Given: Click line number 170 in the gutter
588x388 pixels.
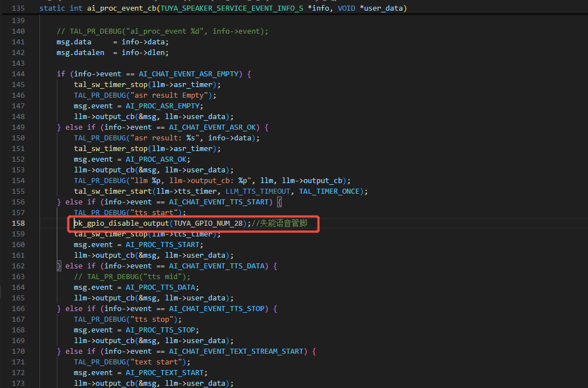Looking at the screenshot, I should (x=19, y=352).
